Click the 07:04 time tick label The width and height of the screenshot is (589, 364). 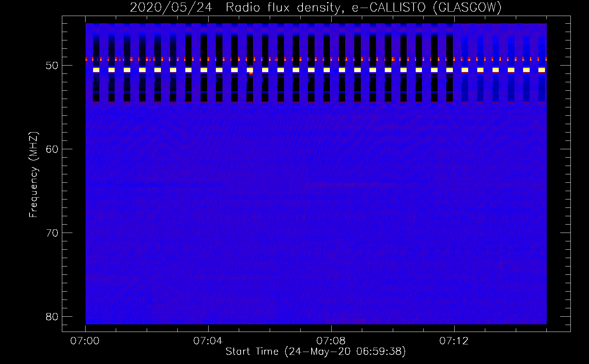pos(208,341)
